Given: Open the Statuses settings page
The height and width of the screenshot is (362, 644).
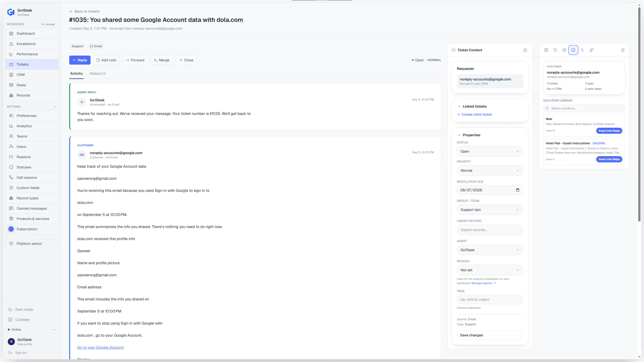Looking at the screenshot, I should click(32, 167).
